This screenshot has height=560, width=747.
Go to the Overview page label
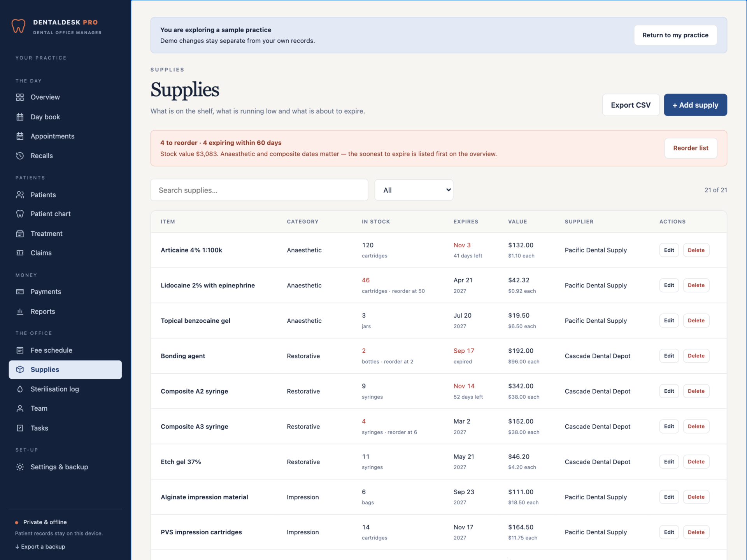(45, 97)
